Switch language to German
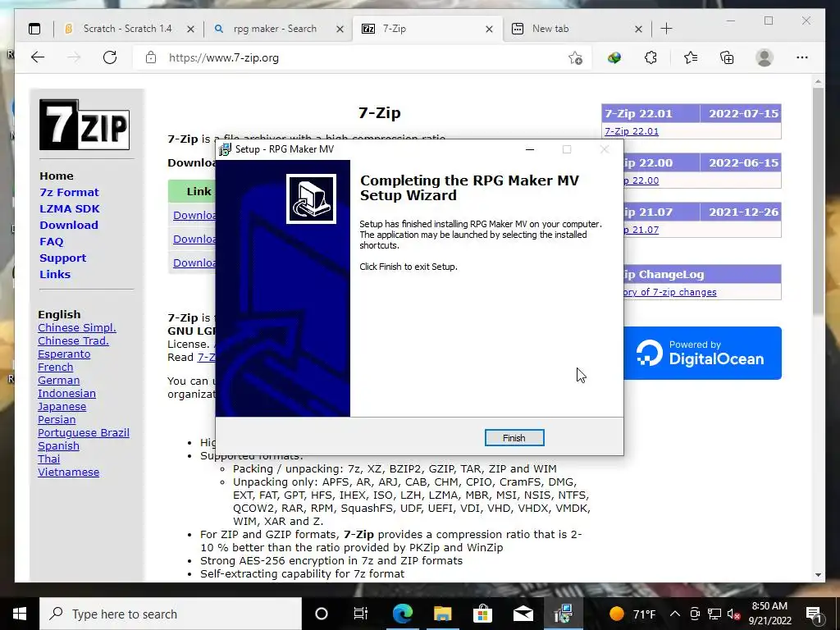840x630 pixels. (58, 381)
